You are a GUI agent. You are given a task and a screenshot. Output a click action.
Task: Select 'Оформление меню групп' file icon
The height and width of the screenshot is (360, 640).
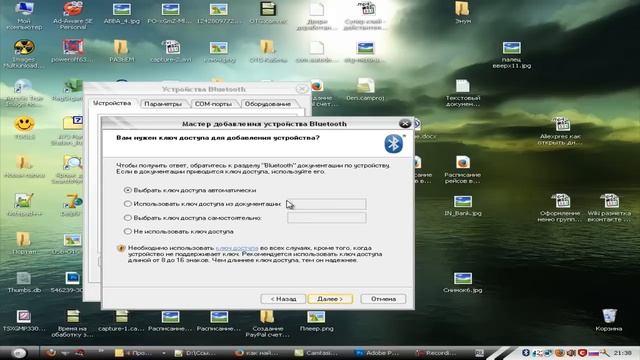tap(560, 208)
